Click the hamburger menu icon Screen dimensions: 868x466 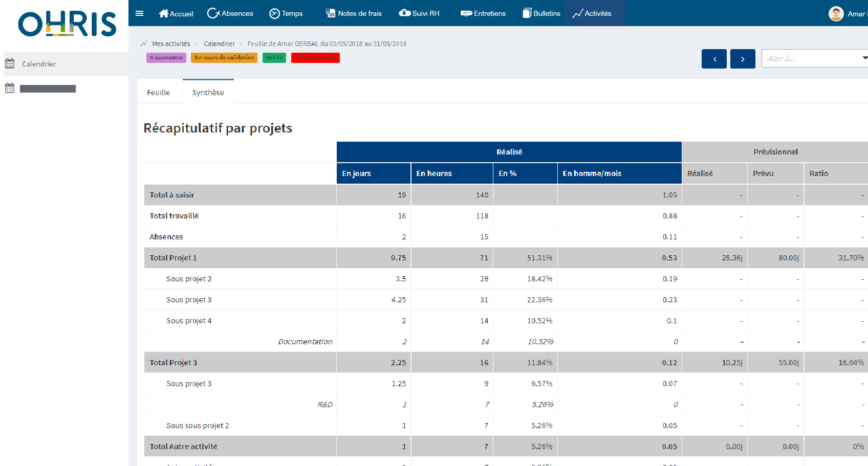tap(139, 13)
